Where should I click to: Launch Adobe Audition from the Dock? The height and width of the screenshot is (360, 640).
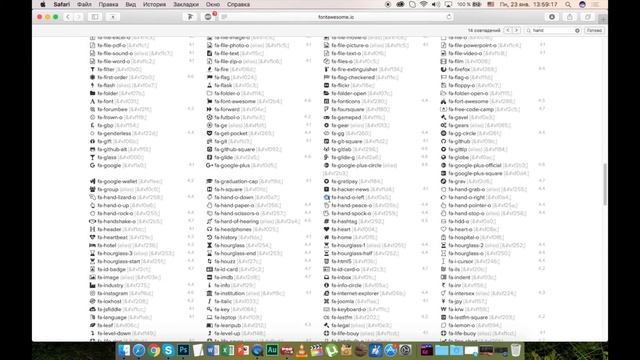(x=272, y=350)
